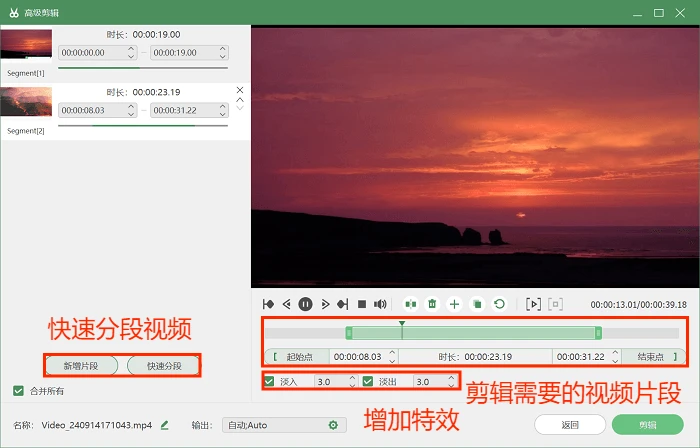Uncheck the 淡入 fade-in checkbox

coord(269,382)
